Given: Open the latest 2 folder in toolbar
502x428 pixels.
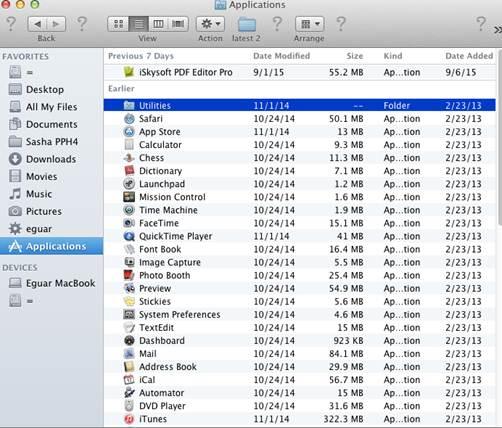Looking at the screenshot, I should (x=247, y=25).
